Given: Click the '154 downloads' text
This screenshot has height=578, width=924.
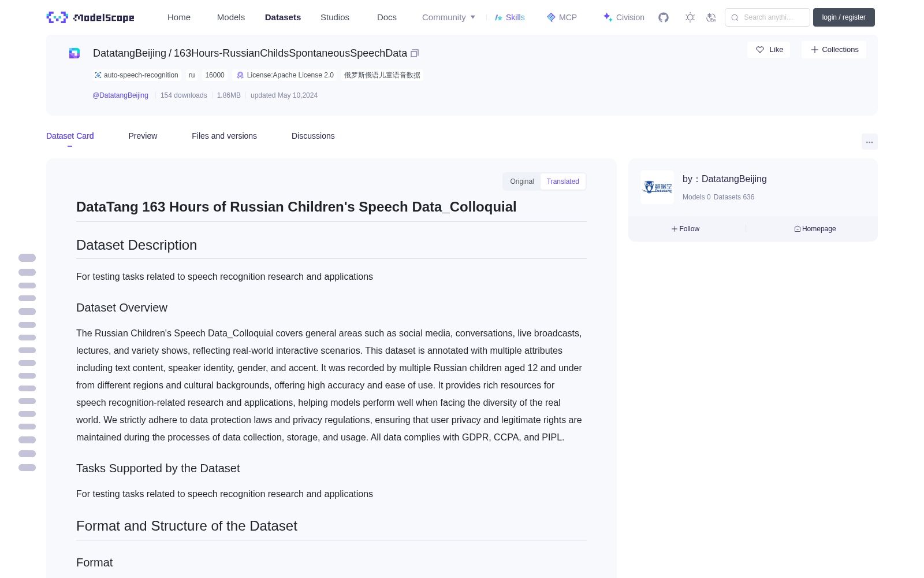Looking at the screenshot, I should click(x=184, y=95).
